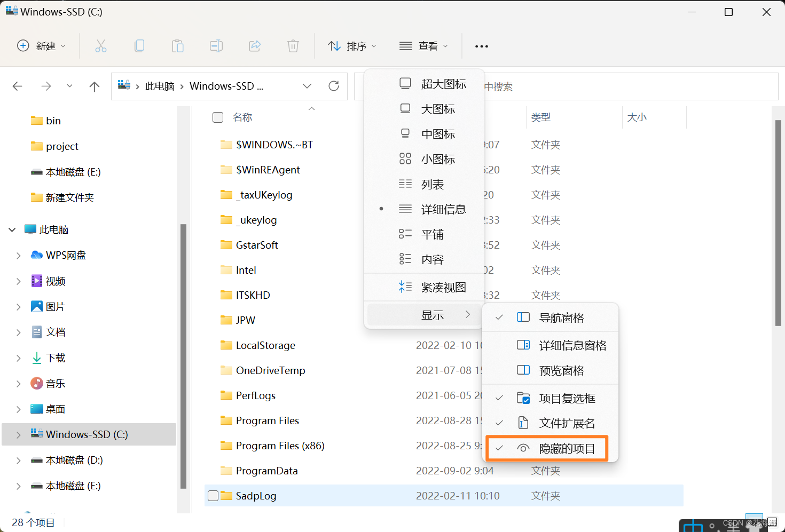The height and width of the screenshot is (532, 785).
Task: Enable the 预览窗格 preview pane
Action: (x=550, y=370)
